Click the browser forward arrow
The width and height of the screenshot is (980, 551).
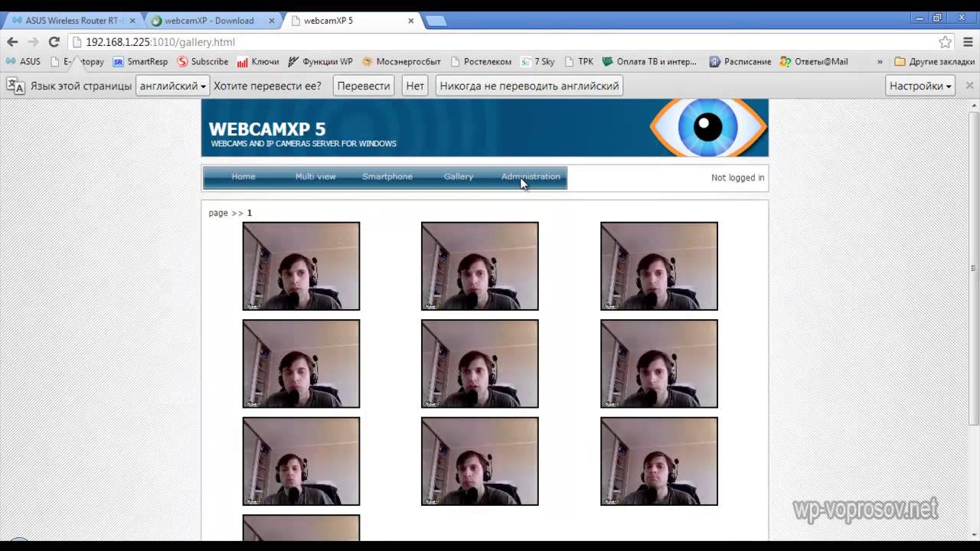click(x=33, y=42)
